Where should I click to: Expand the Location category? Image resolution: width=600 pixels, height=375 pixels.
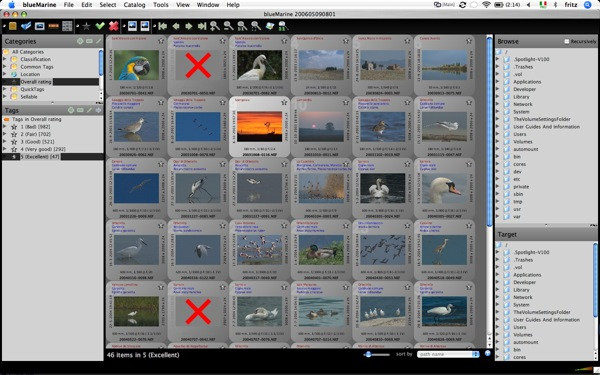click(5, 74)
